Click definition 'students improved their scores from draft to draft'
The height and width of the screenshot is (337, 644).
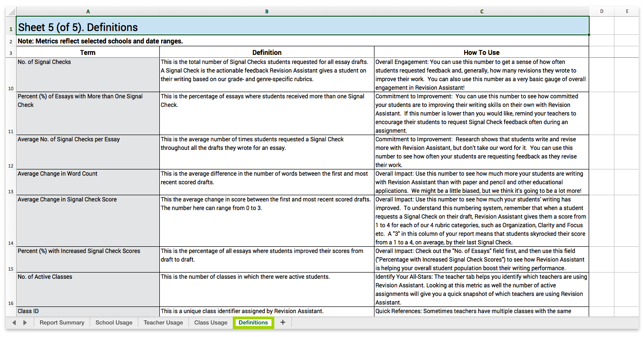[267, 260]
